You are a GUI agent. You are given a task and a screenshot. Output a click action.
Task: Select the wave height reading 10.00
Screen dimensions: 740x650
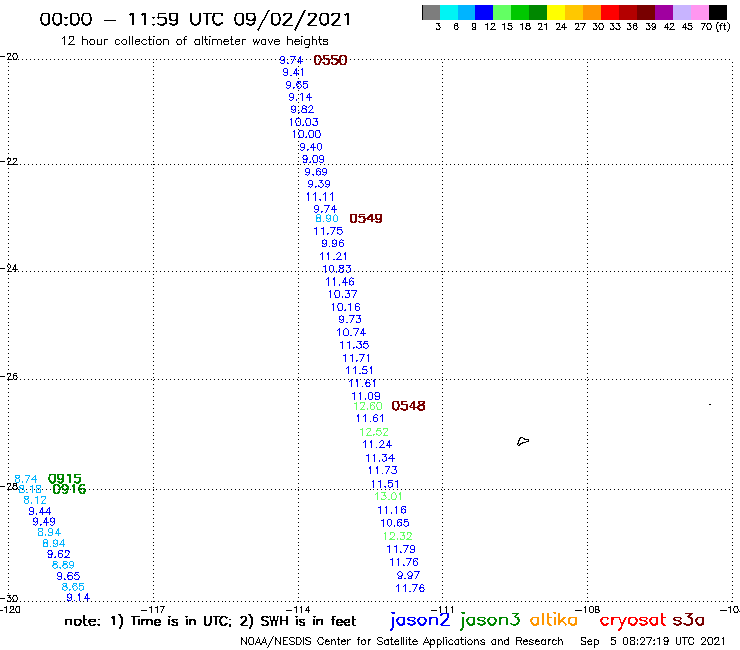(306, 135)
